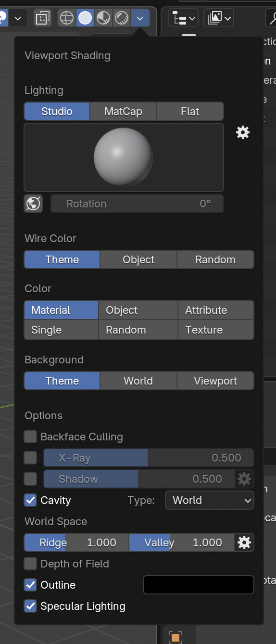Toggle world space lighting globe icon
The width and height of the screenshot is (276, 644).
tap(33, 204)
